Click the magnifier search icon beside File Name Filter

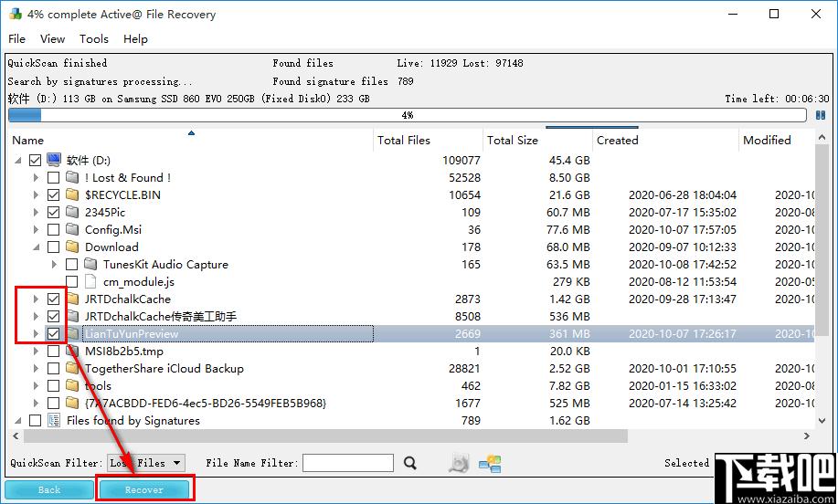point(410,464)
